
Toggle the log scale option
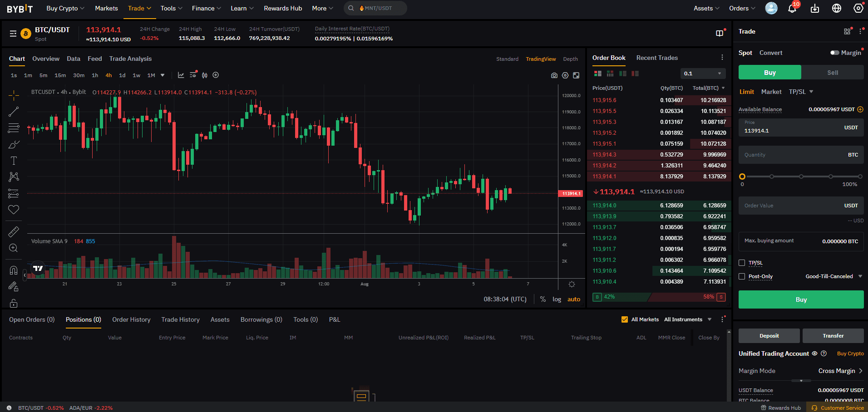point(557,299)
